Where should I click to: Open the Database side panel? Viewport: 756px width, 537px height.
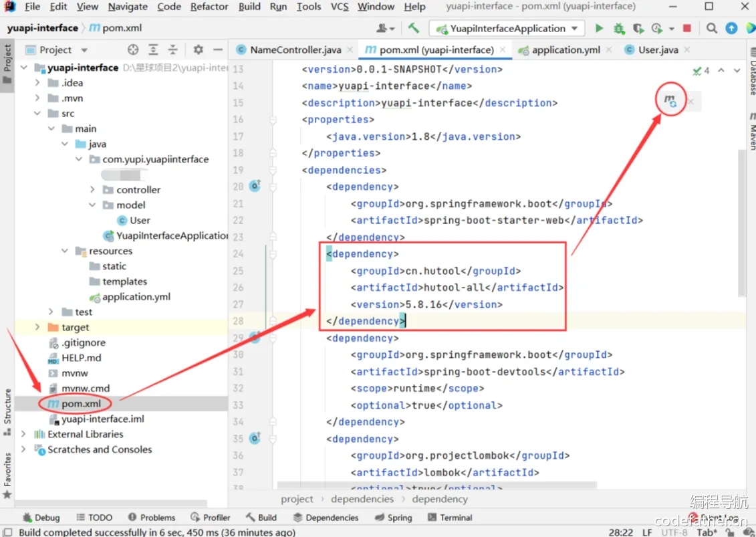752,72
